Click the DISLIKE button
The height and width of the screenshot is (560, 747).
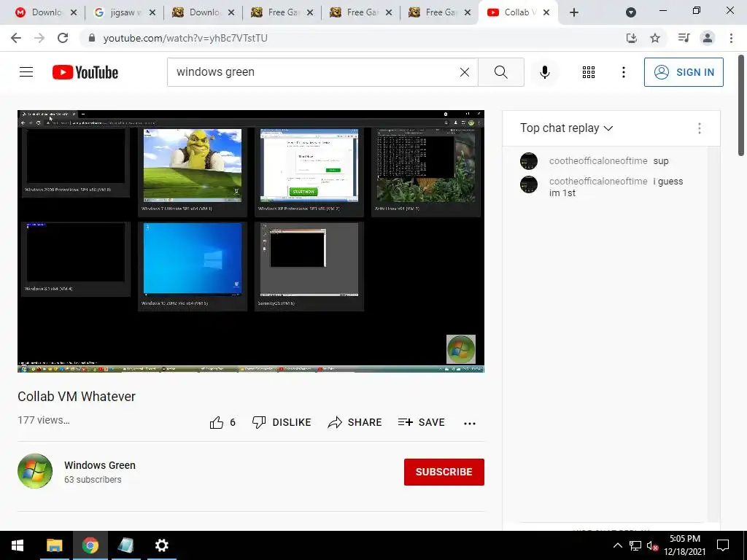[x=282, y=422]
